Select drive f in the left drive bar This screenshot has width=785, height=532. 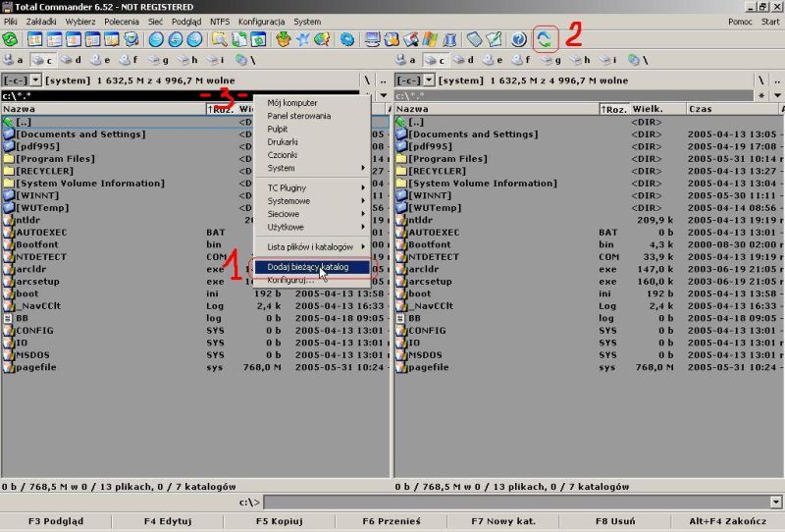129,60
